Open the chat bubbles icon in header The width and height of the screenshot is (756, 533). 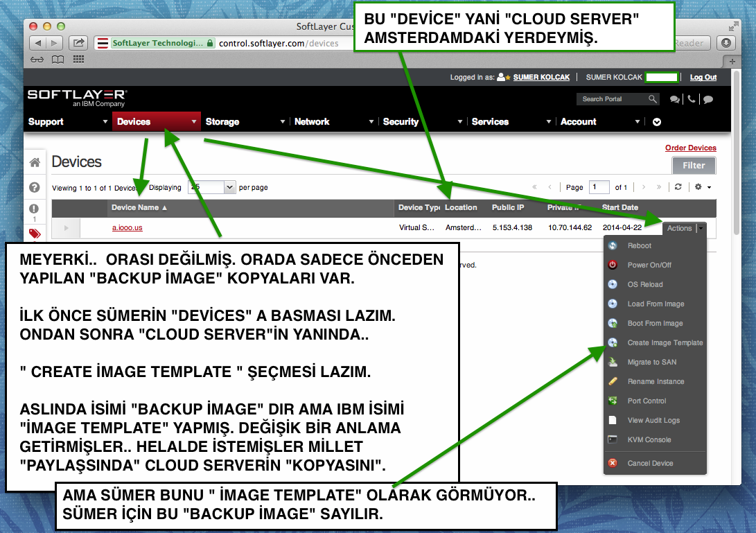coord(674,99)
